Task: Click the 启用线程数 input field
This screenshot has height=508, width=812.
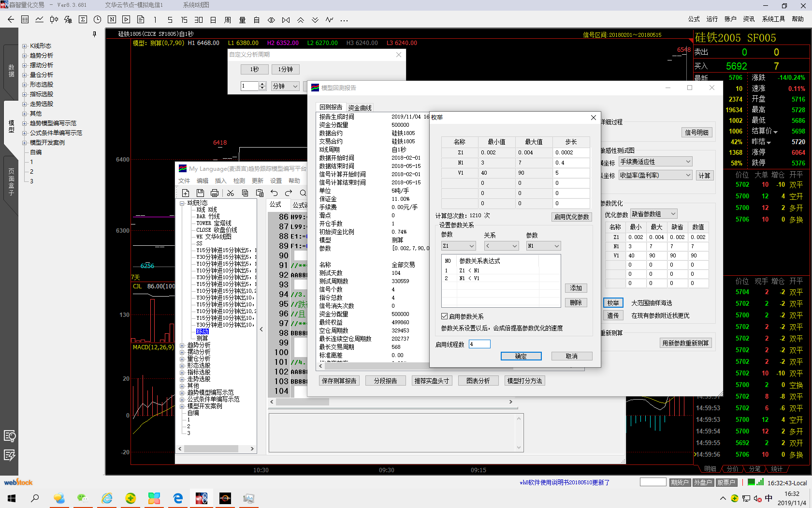Action: [x=479, y=344]
